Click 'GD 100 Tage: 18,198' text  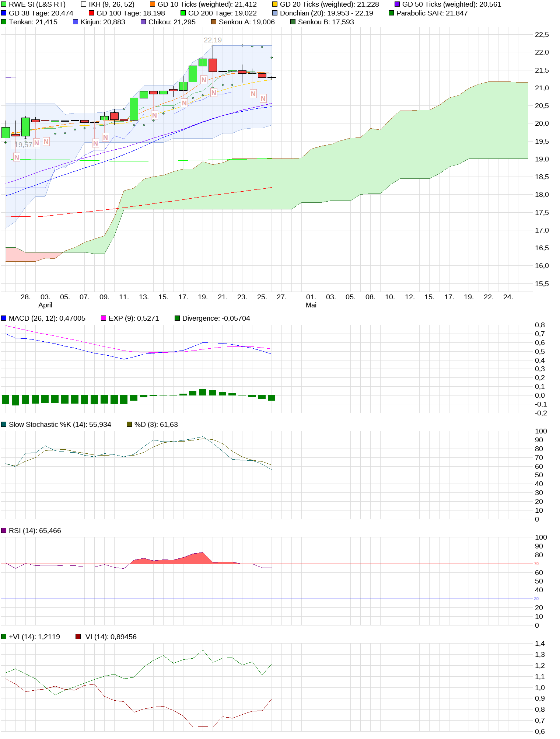click(x=131, y=13)
